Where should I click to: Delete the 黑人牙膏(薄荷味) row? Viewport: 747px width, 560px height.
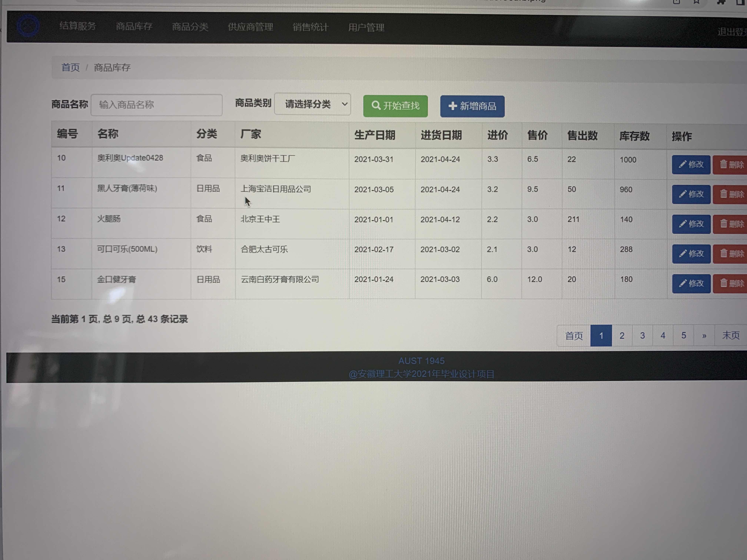tap(730, 195)
